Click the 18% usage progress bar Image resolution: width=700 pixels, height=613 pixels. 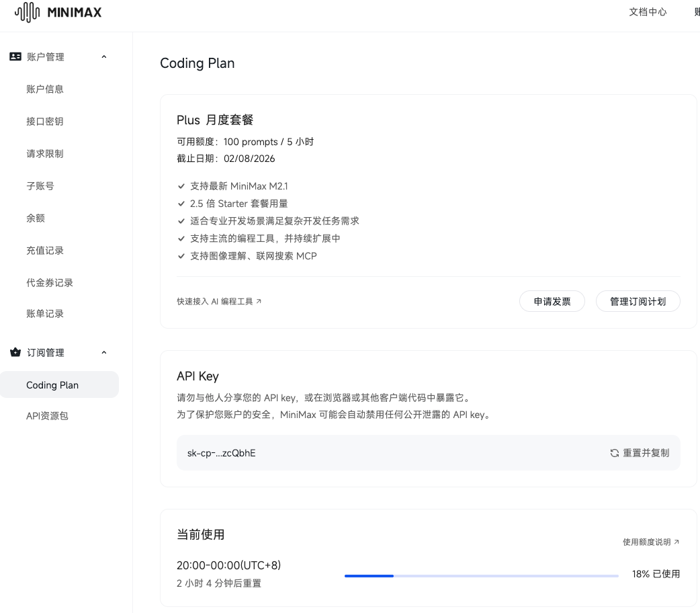481,575
